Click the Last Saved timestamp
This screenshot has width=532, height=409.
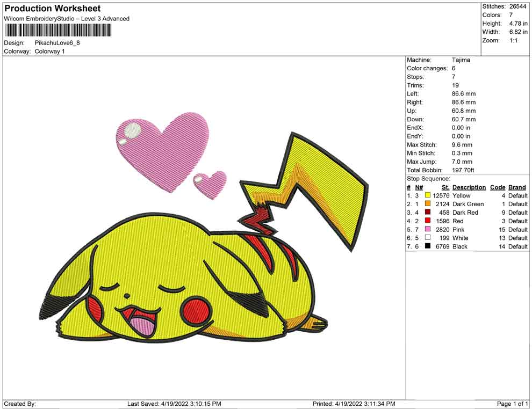[174, 404]
